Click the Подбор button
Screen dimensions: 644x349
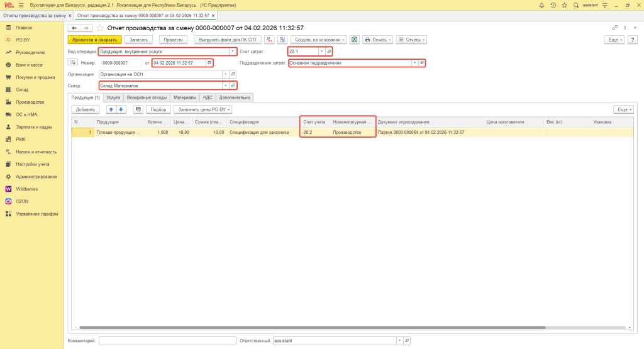(158, 109)
